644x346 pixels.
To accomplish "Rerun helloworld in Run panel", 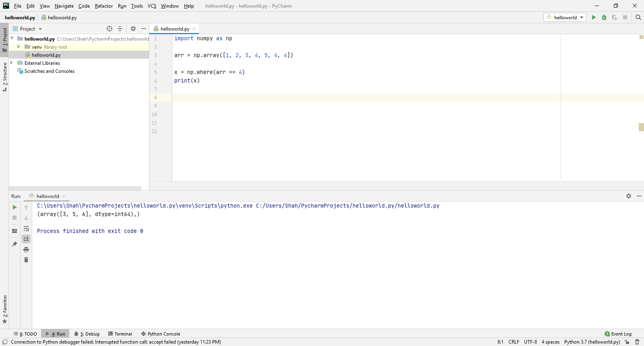I will [14, 207].
